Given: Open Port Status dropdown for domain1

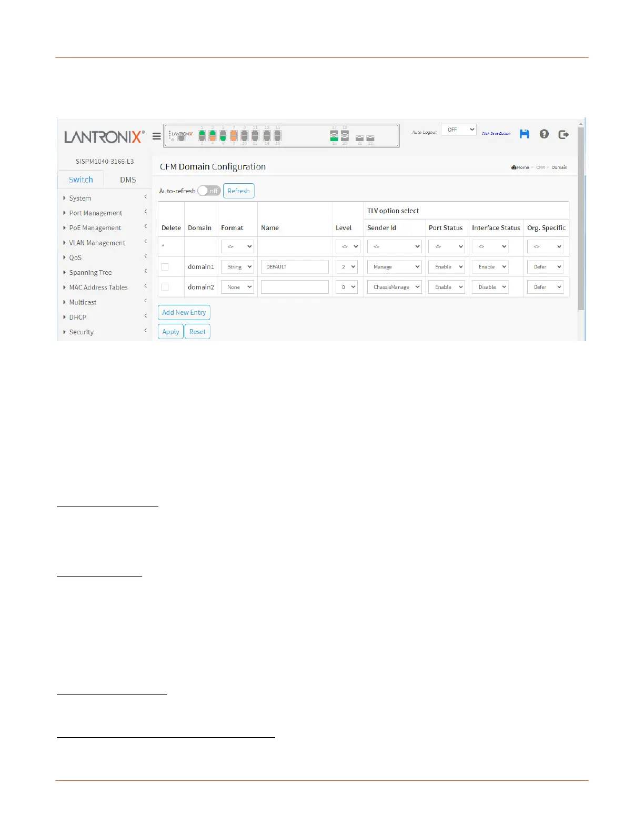Looking at the screenshot, I should [x=447, y=267].
